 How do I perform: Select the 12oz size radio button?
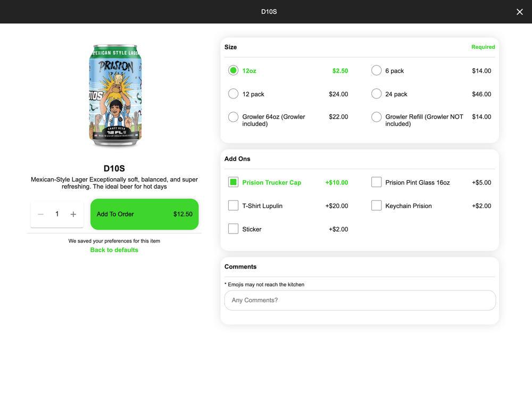click(x=233, y=71)
